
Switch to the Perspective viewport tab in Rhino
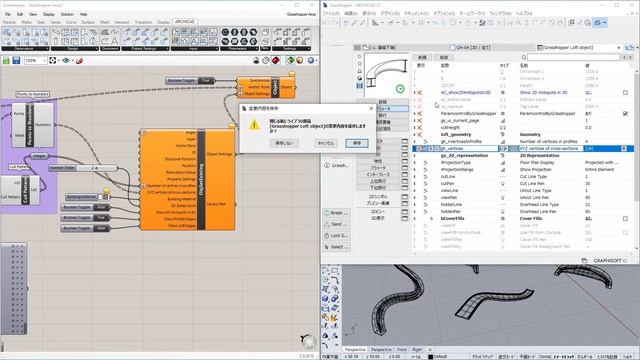tap(355, 350)
